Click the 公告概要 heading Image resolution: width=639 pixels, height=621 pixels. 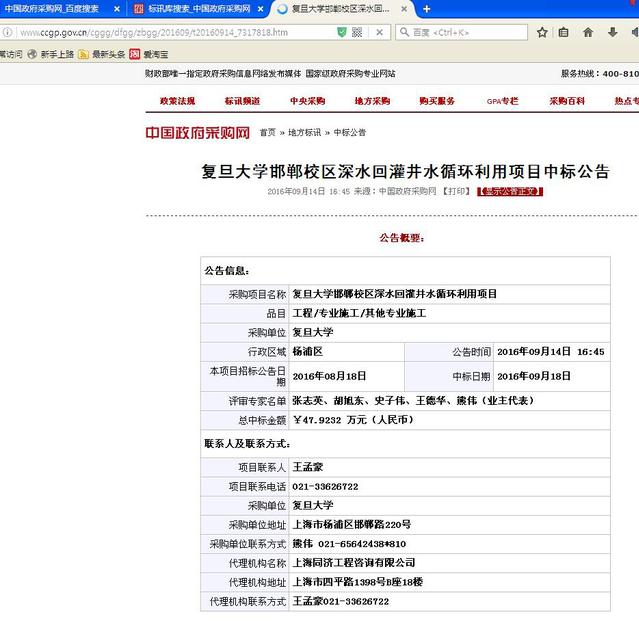pos(402,238)
